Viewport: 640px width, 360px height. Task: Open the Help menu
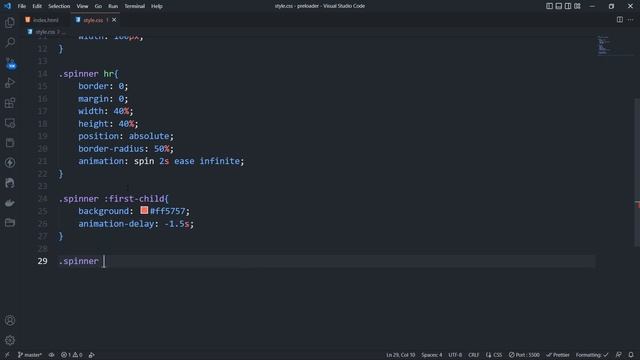pyautogui.click(x=157, y=6)
